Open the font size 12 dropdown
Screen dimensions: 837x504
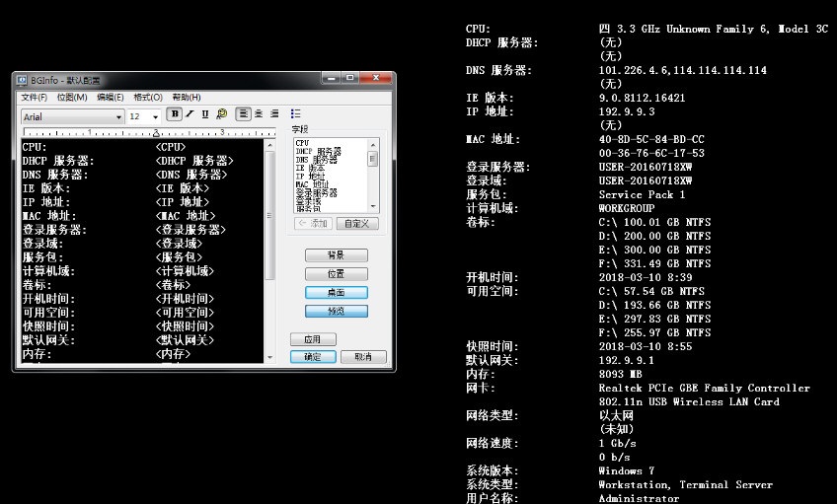click(x=144, y=116)
